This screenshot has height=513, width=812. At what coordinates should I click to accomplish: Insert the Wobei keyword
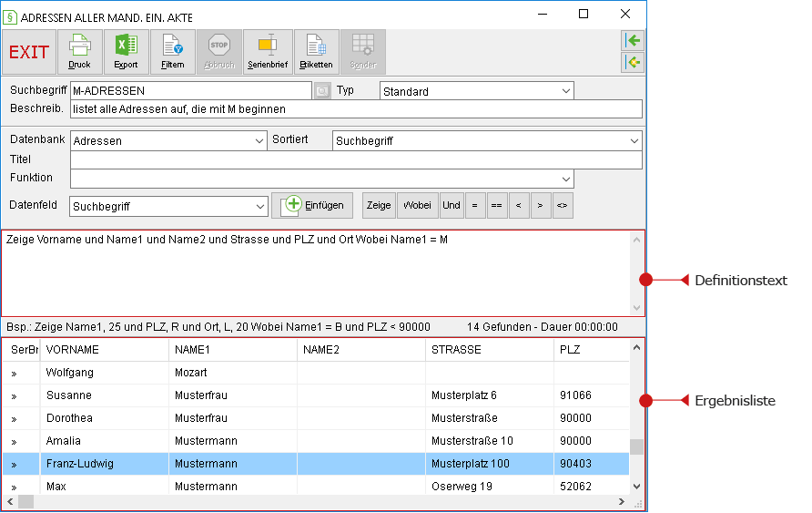[x=418, y=205]
